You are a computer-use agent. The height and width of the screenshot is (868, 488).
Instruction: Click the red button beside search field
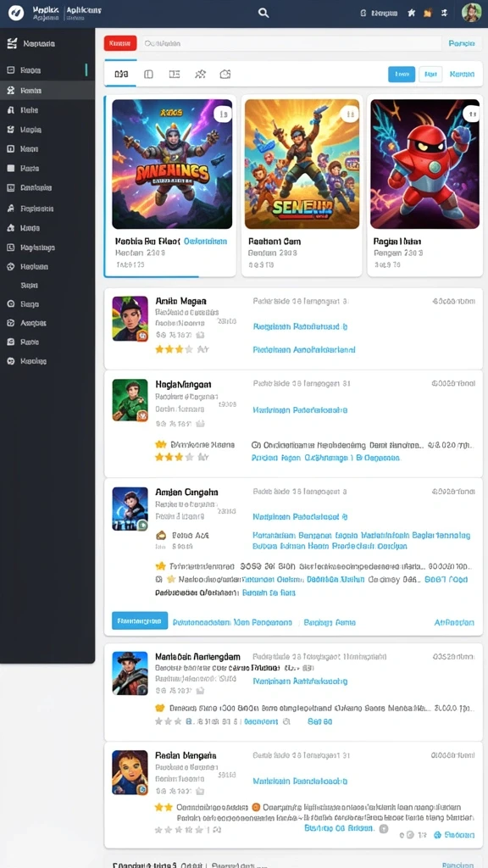coord(120,43)
